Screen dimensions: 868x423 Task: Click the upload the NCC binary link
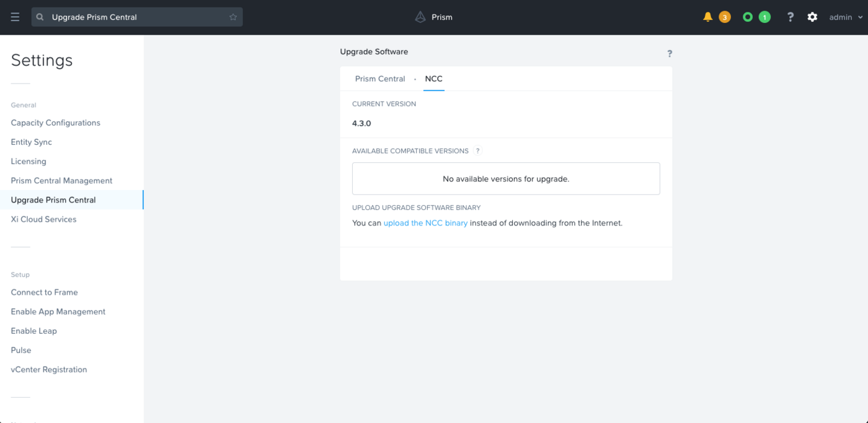(425, 223)
